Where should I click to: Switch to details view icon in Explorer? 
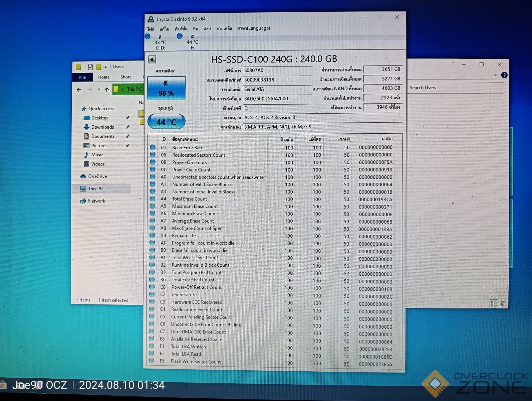click(x=494, y=303)
